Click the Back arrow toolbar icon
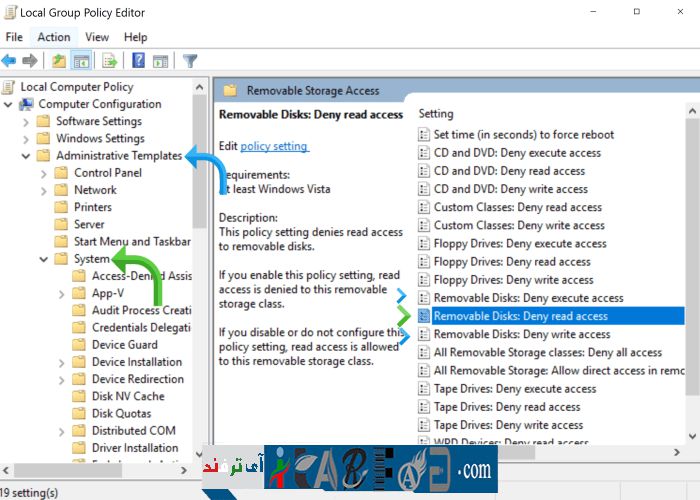 click(9, 61)
